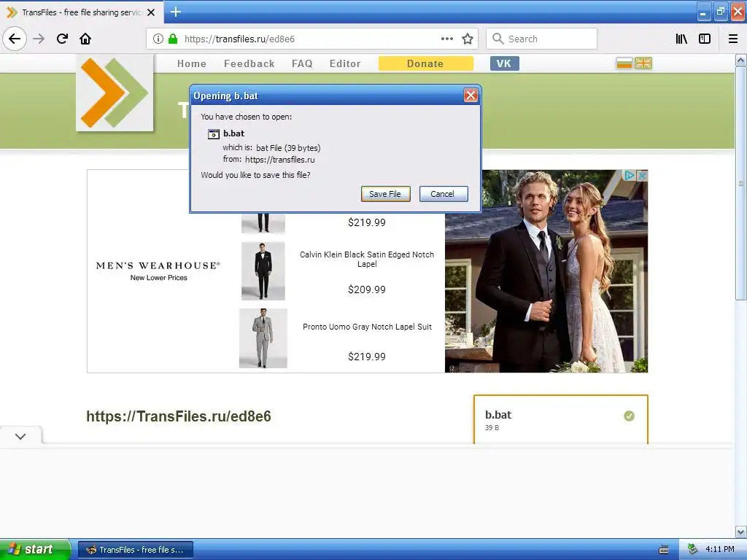747x560 pixels.
Task: Open the Firefox hamburger menu
Action: tap(732, 39)
